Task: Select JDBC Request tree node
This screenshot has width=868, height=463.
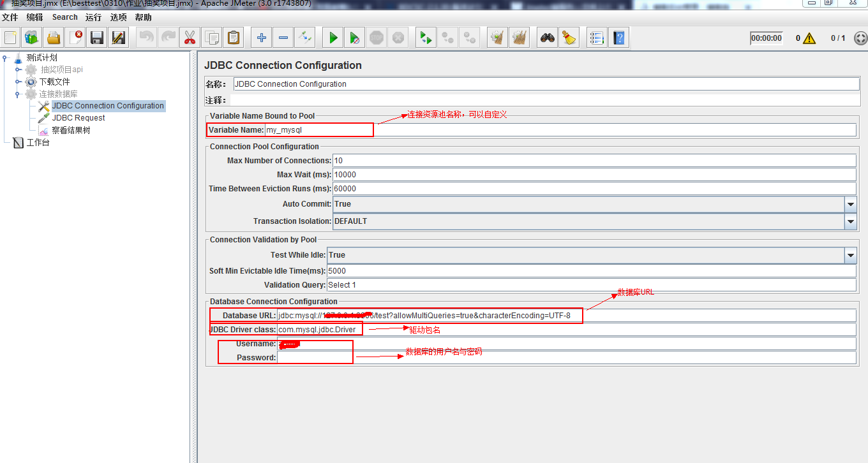Action: coord(79,118)
